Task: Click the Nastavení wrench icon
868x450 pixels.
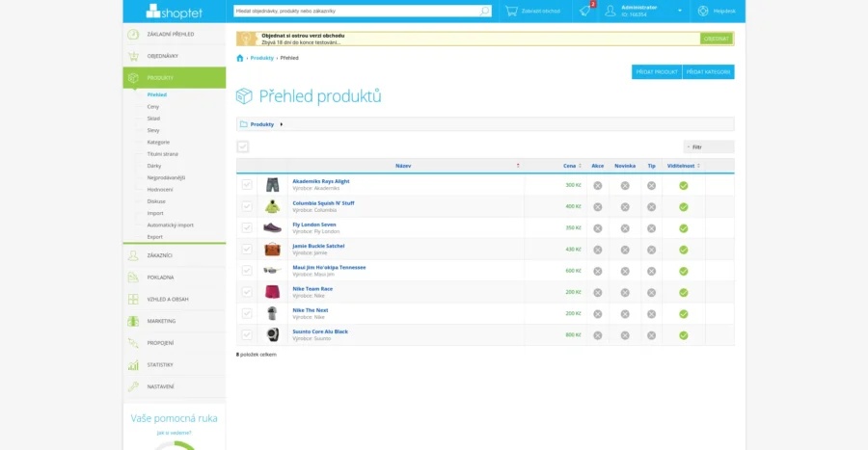Action: coord(133,386)
